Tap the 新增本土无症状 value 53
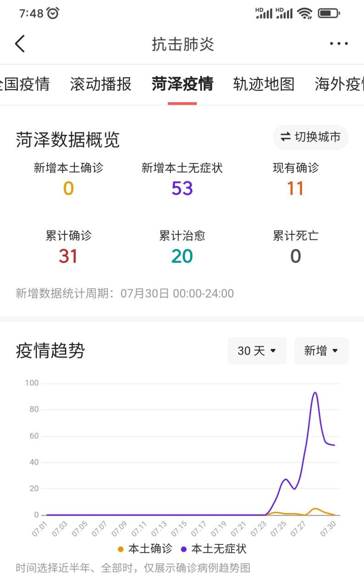The image size is (364, 588). 182,188
